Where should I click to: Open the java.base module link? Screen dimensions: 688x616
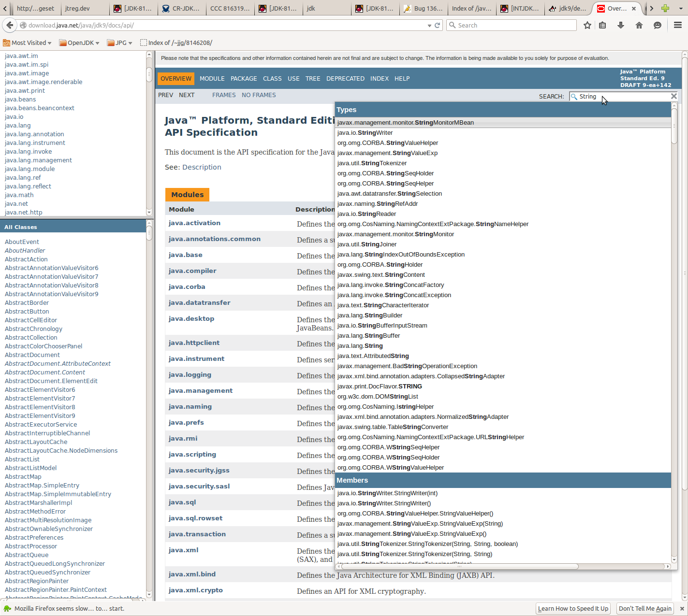point(185,255)
